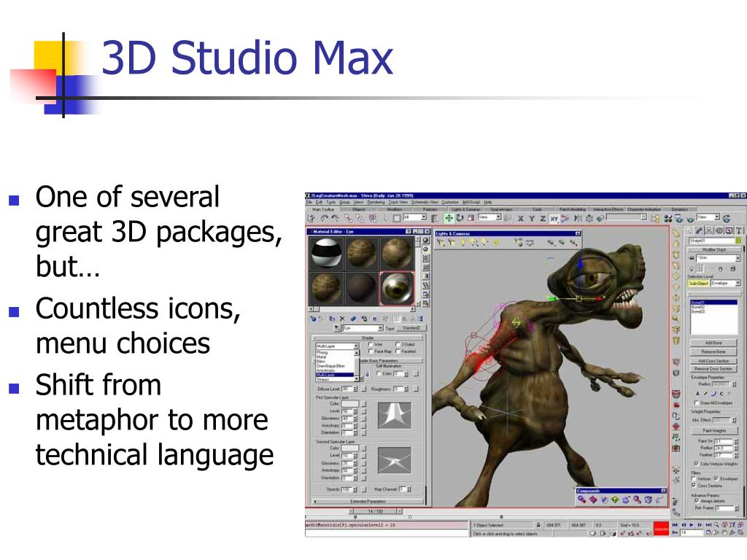Toggle the Wire checkbox in Shader rollout
Screen dimensions: 747x560
371,344
